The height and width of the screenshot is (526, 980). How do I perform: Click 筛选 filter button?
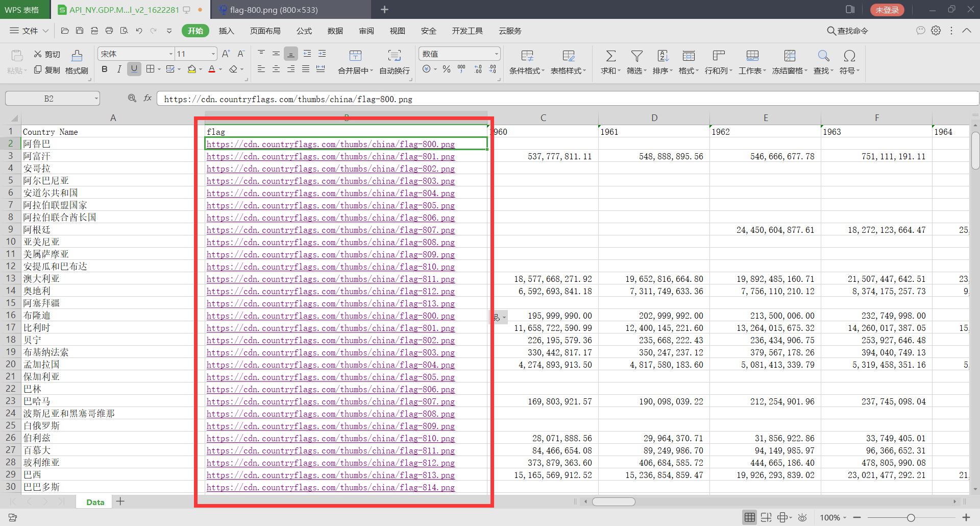pos(636,62)
